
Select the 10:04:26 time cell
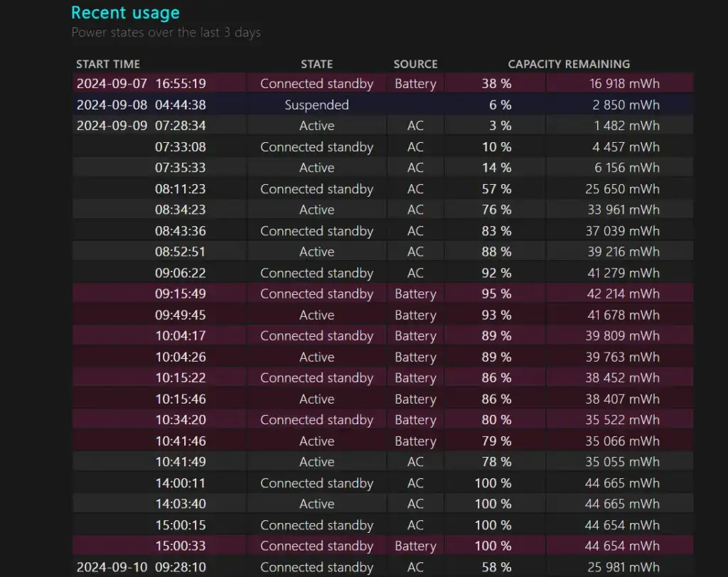180,357
